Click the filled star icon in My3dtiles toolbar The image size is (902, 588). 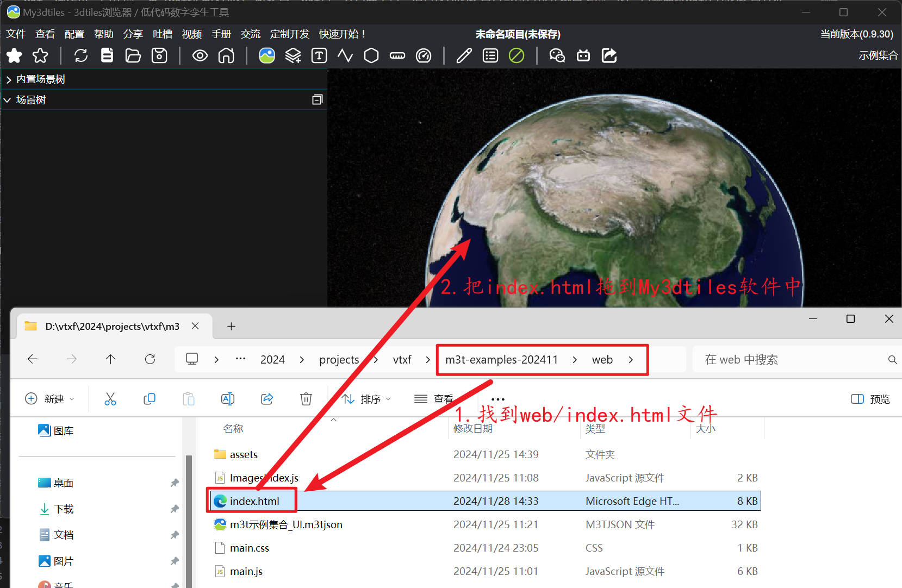point(14,55)
